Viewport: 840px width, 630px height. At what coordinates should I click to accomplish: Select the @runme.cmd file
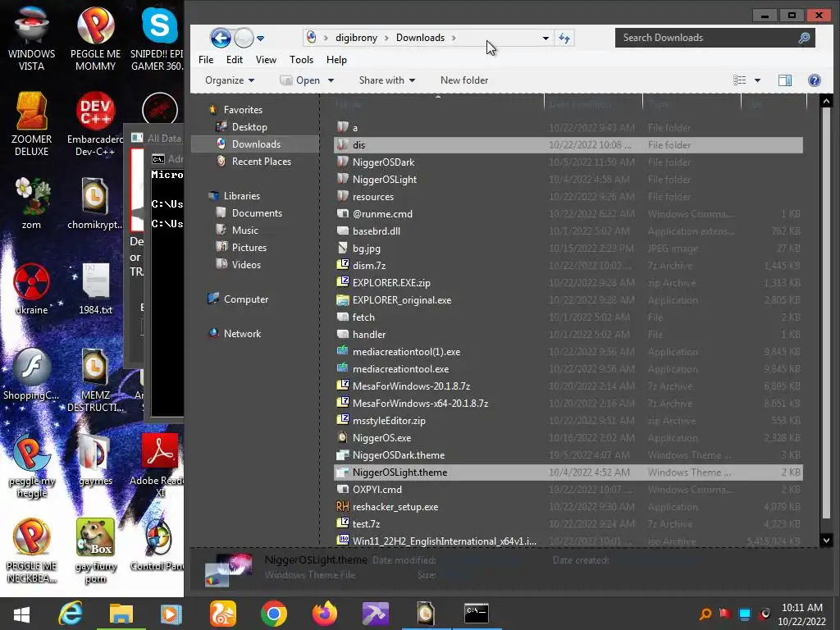(x=568, y=214)
